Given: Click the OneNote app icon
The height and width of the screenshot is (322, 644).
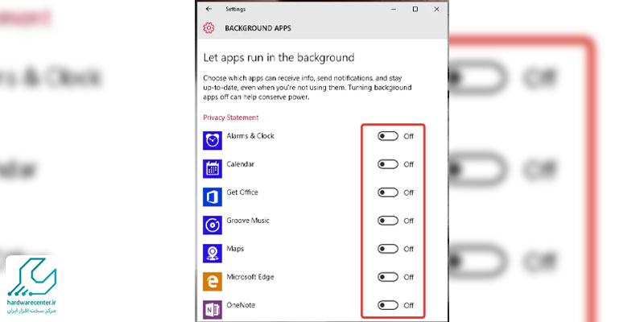Looking at the screenshot, I should 213,310.
